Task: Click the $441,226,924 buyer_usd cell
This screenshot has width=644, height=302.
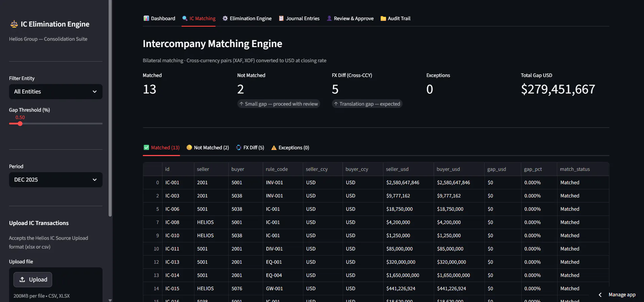Action: click(x=459, y=289)
